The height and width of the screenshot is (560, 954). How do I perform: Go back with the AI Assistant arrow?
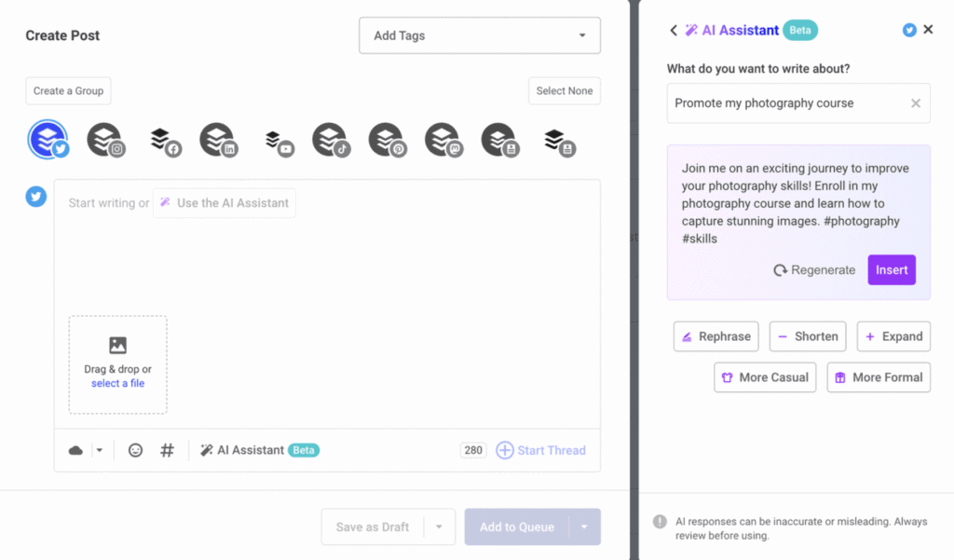(674, 30)
